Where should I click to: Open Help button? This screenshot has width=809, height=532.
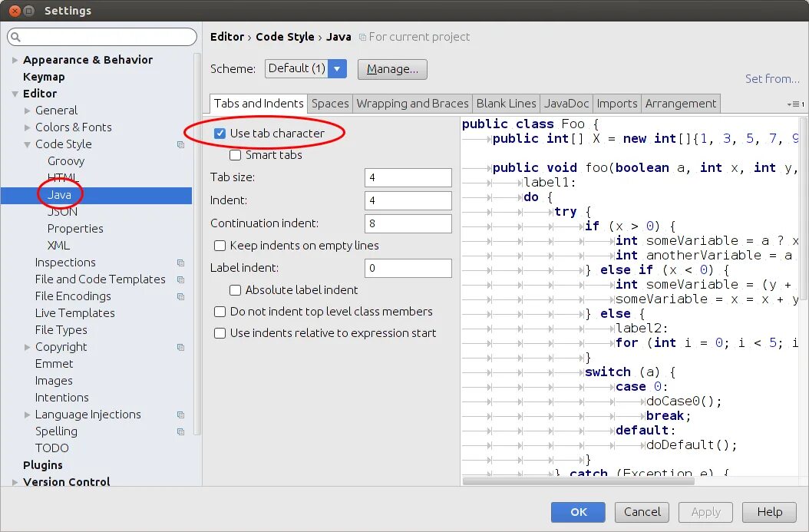pyautogui.click(x=769, y=512)
